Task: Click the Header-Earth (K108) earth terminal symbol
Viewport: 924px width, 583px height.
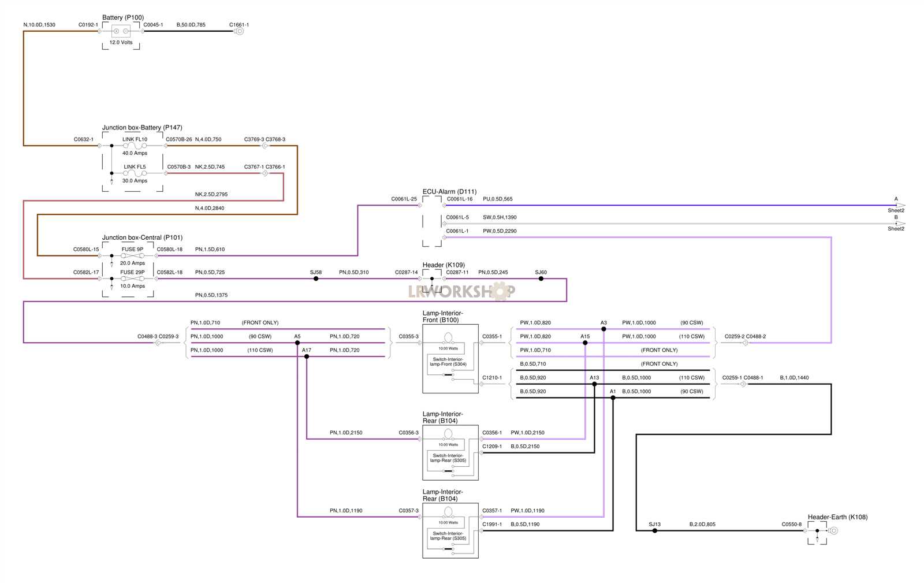Action: point(833,530)
